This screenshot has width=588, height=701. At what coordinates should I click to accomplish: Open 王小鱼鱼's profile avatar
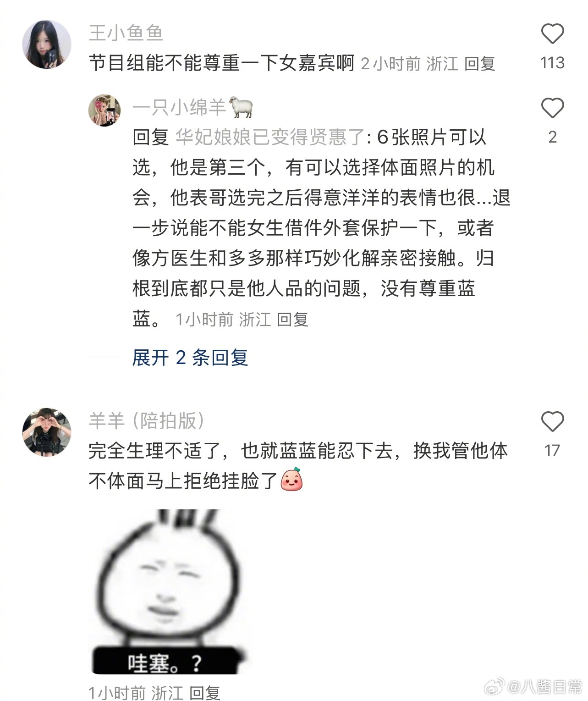47,44
